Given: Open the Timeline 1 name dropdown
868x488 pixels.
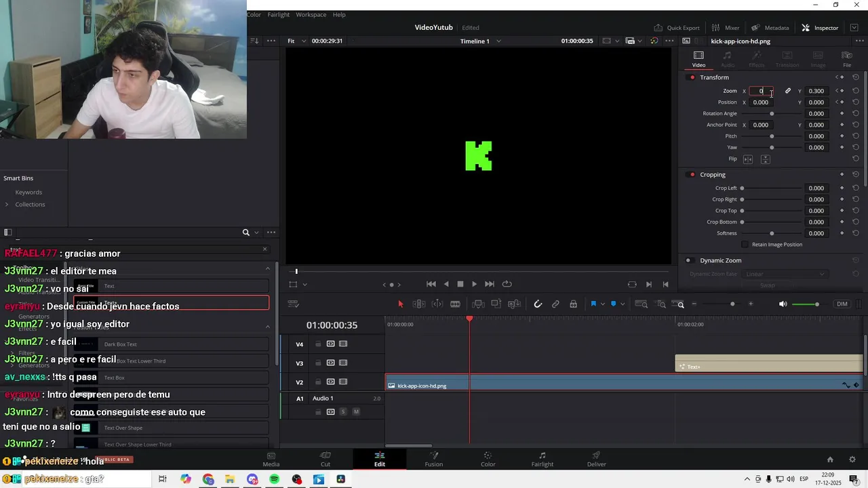Looking at the screenshot, I should pyautogui.click(x=481, y=41).
